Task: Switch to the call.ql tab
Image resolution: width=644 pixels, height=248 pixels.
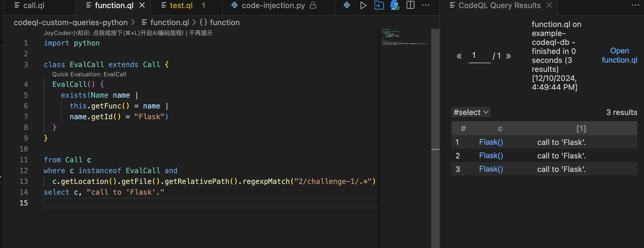Action: [x=33, y=5]
